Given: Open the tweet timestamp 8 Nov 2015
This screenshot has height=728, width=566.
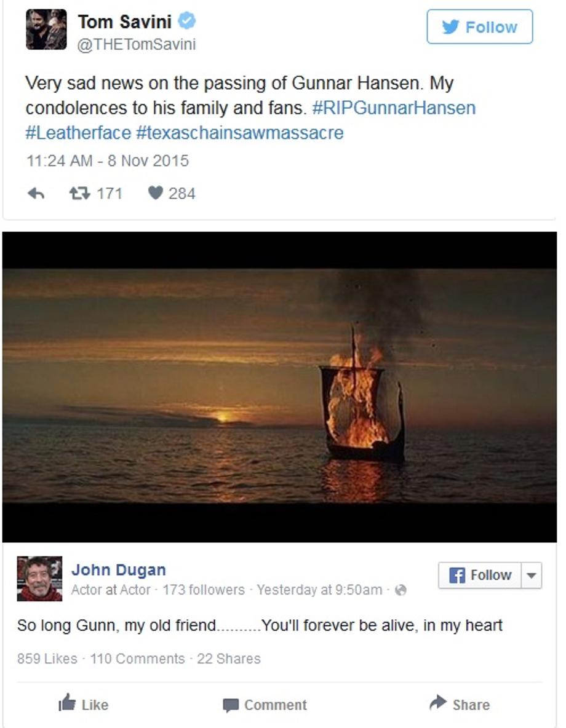Looking at the screenshot, I should coord(108,160).
